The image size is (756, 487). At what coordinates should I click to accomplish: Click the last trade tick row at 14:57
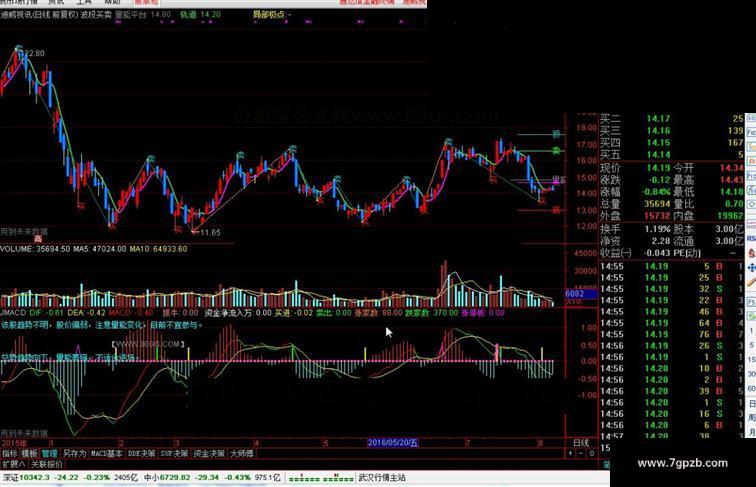click(672, 435)
